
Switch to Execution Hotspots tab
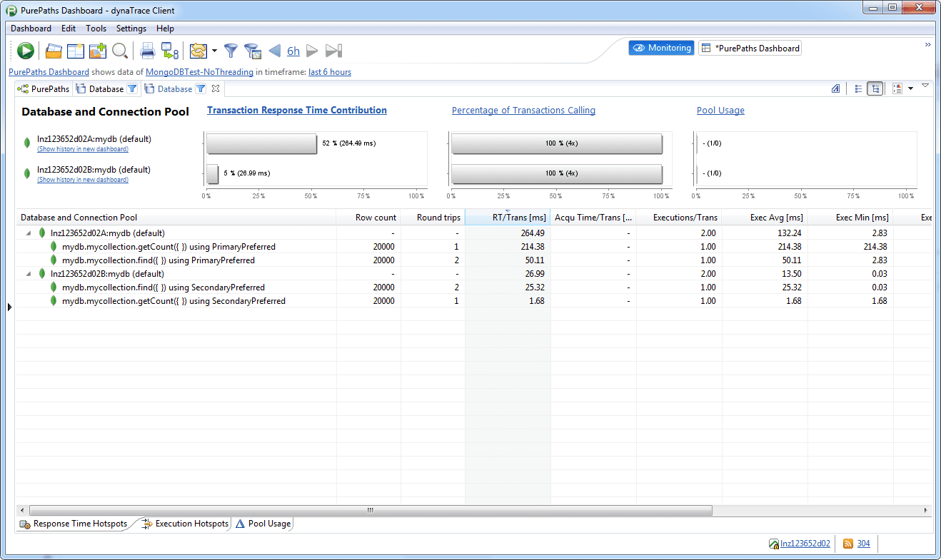(186, 524)
